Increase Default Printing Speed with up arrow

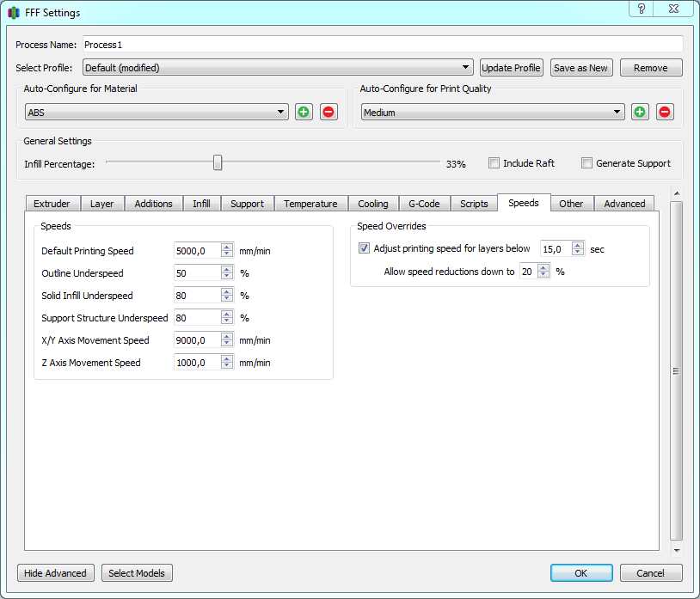point(227,247)
